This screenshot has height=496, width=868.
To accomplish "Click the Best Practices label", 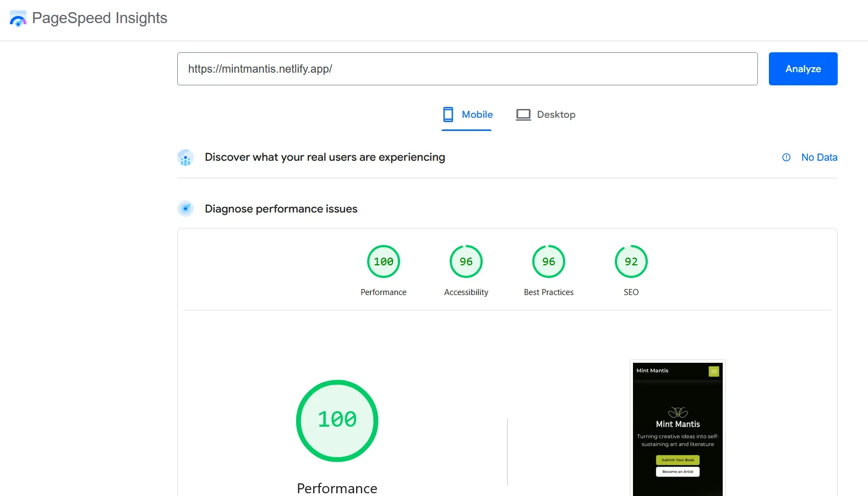I will coord(549,292).
